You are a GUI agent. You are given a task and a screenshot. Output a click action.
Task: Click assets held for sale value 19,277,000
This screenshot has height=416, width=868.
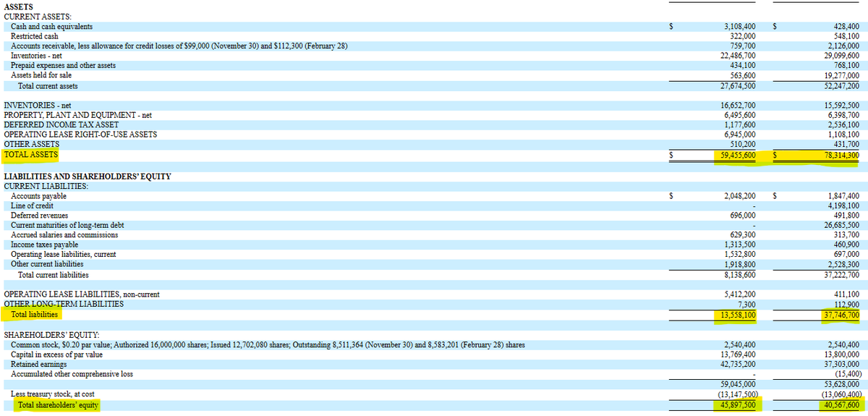(842, 75)
